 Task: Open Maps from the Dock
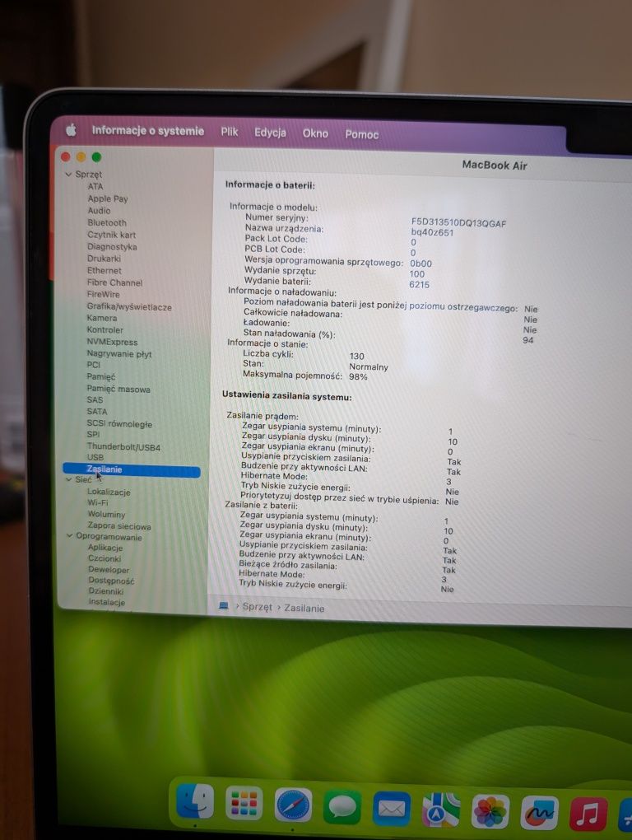pyautogui.click(x=440, y=810)
